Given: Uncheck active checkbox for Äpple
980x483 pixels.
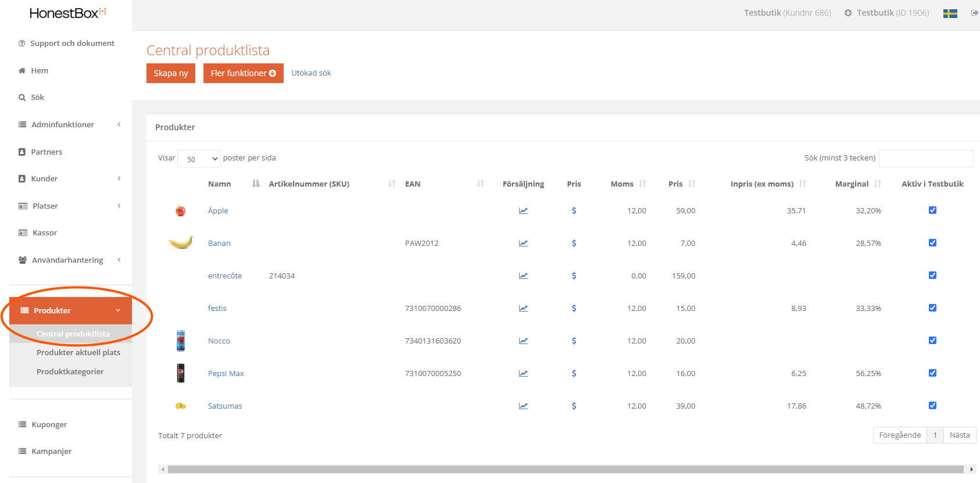Looking at the screenshot, I should pyautogui.click(x=932, y=210).
